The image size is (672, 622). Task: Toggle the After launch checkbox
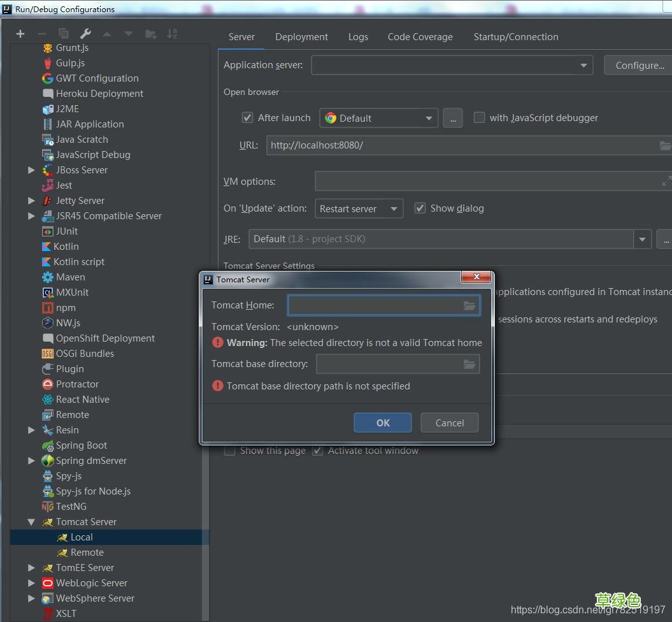pyautogui.click(x=248, y=118)
